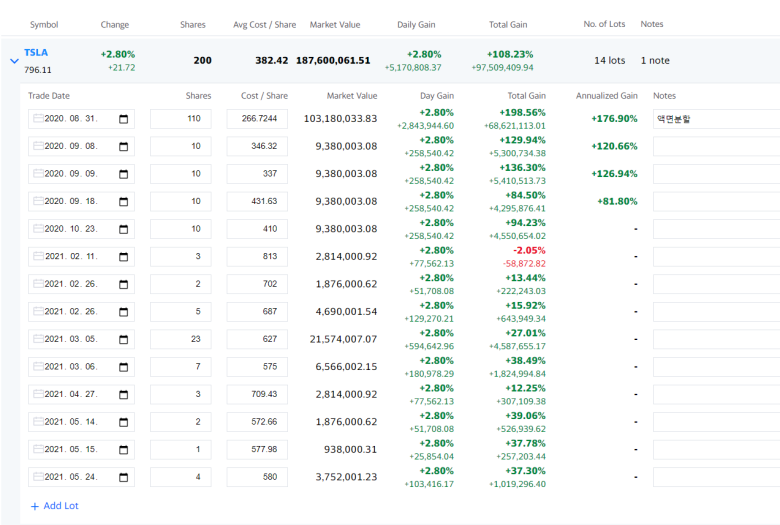Sort by Symbol column header
Viewport: 780px width, 525px height.
pyautogui.click(x=44, y=24)
